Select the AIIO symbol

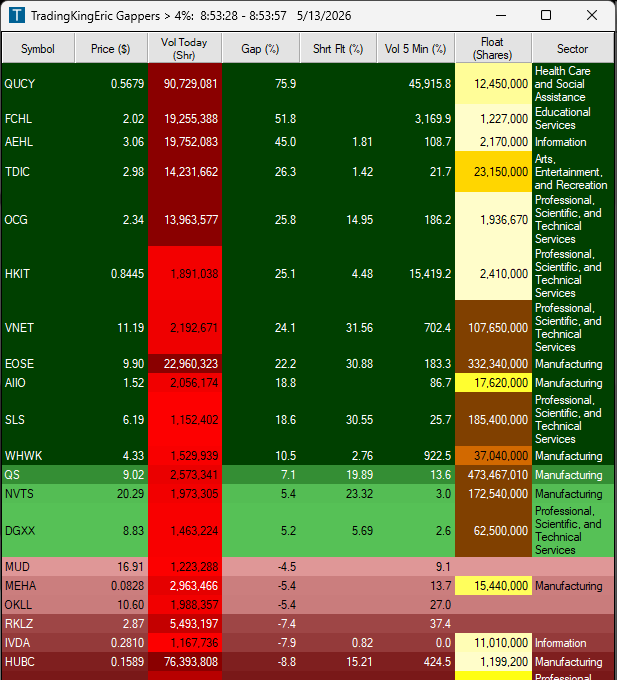click(x=15, y=382)
